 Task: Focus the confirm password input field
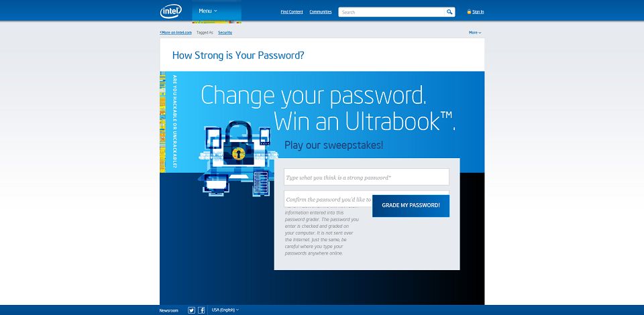click(328, 199)
